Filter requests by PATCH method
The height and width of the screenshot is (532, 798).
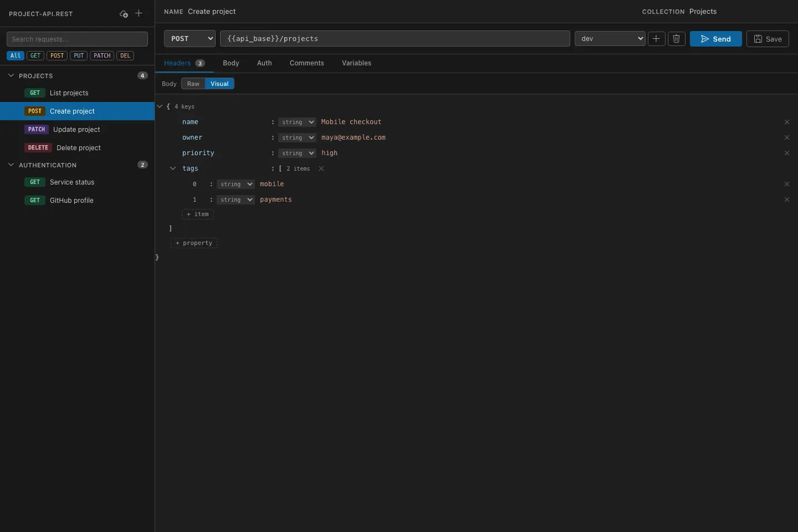102,55
